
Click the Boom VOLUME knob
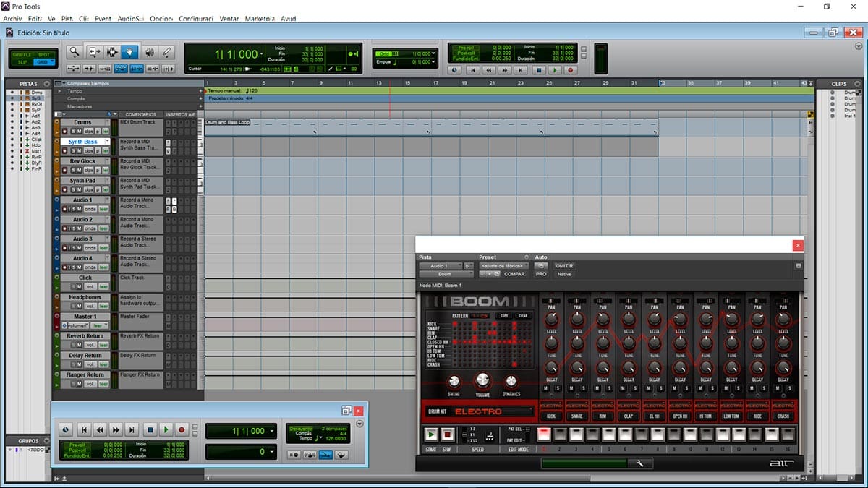pyautogui.click(x=482, y=380)
